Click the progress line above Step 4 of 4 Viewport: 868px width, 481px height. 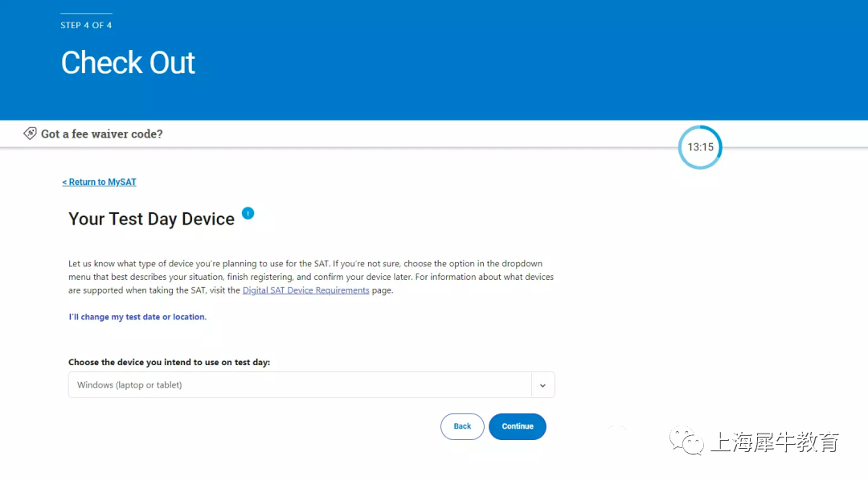[x=86, y=14]
